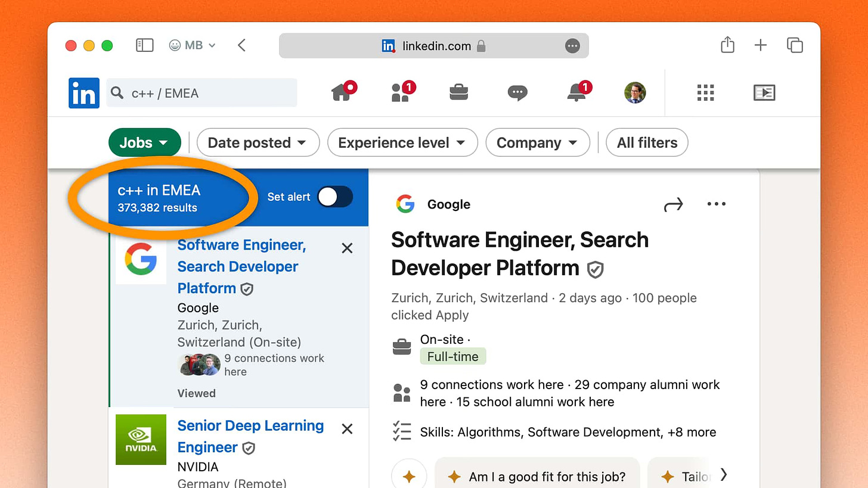The height and width of the screenshot is (488, 868).
Task: Open All filters
Action: 647,142
